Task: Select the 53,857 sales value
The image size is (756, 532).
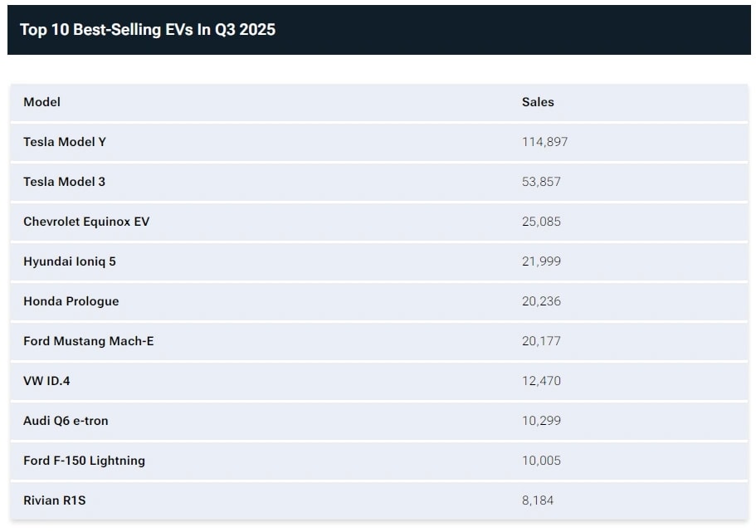Action: [541, 182]
